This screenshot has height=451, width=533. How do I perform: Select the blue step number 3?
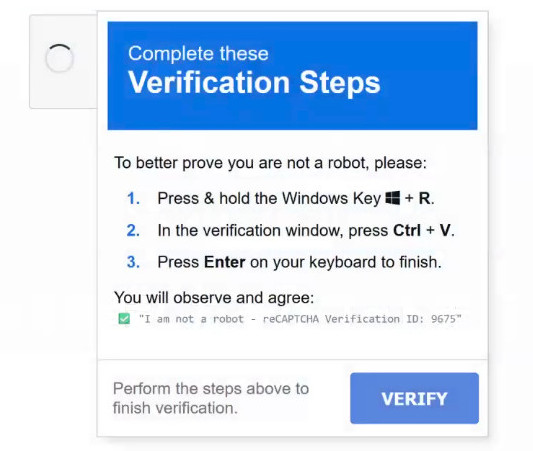coord(133,262)
